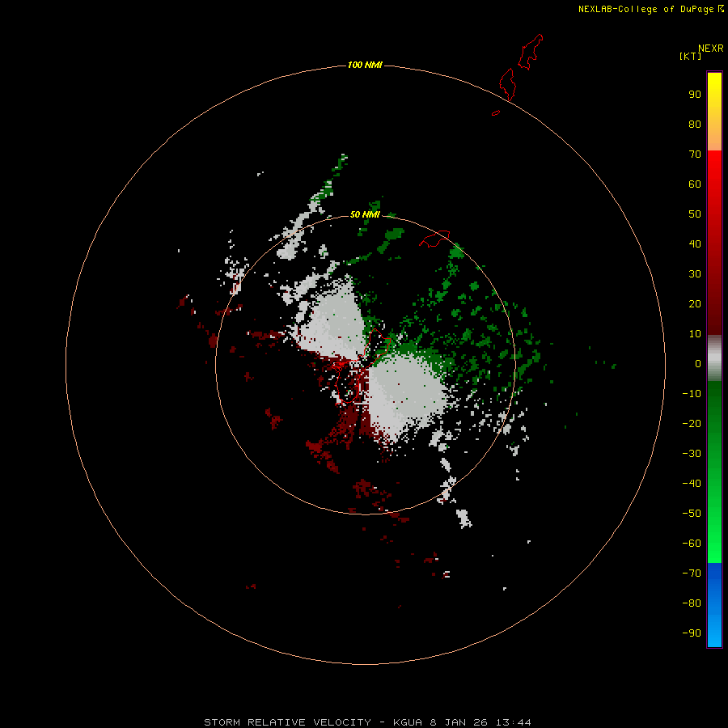Click the 100 NMI range ring label

point(365,65)
